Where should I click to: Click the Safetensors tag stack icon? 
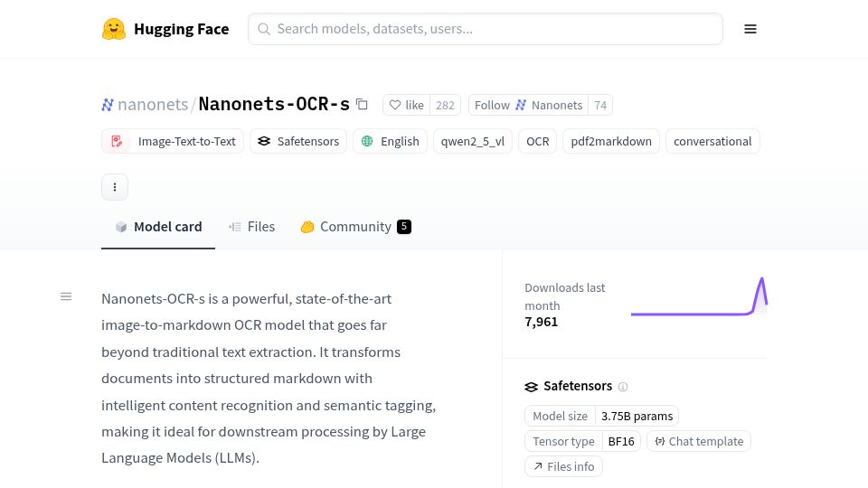click(264, 141)
